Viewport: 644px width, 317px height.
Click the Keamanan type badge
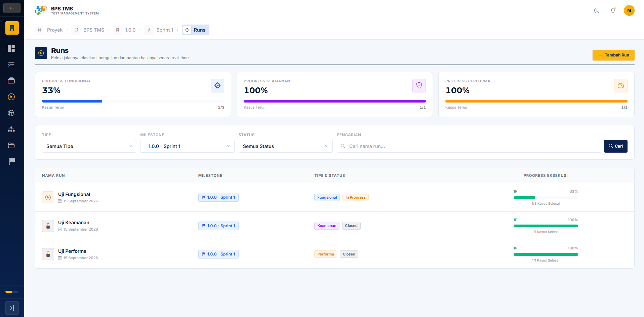click(x=327, y=226)
